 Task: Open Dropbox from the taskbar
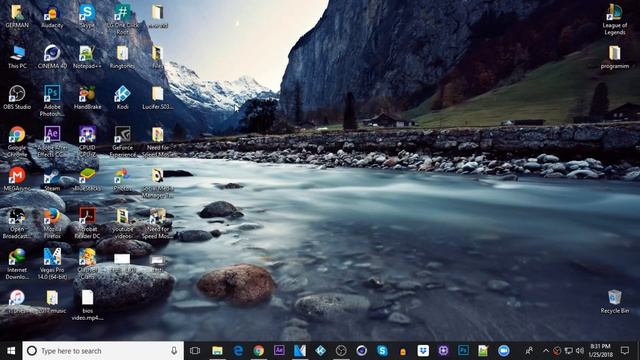click(x=423, y=351)
